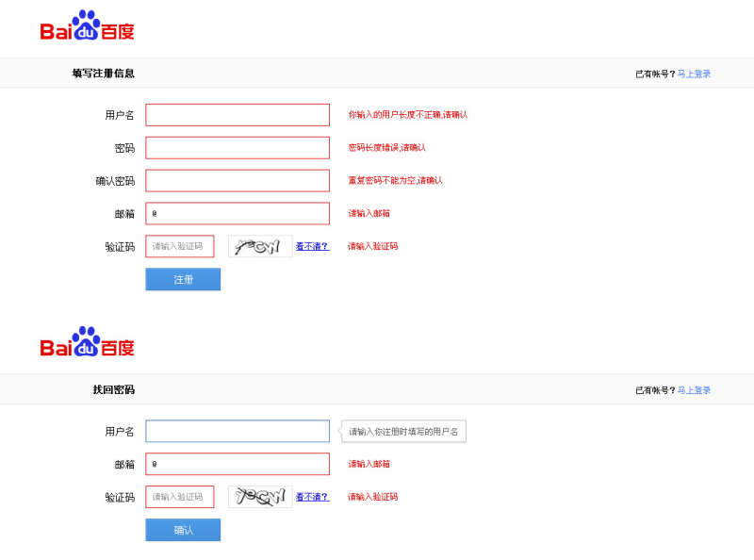Open 马上登录 link in the registration header
The width and height of the screenshot is (754, 560).
pos(694,74)
